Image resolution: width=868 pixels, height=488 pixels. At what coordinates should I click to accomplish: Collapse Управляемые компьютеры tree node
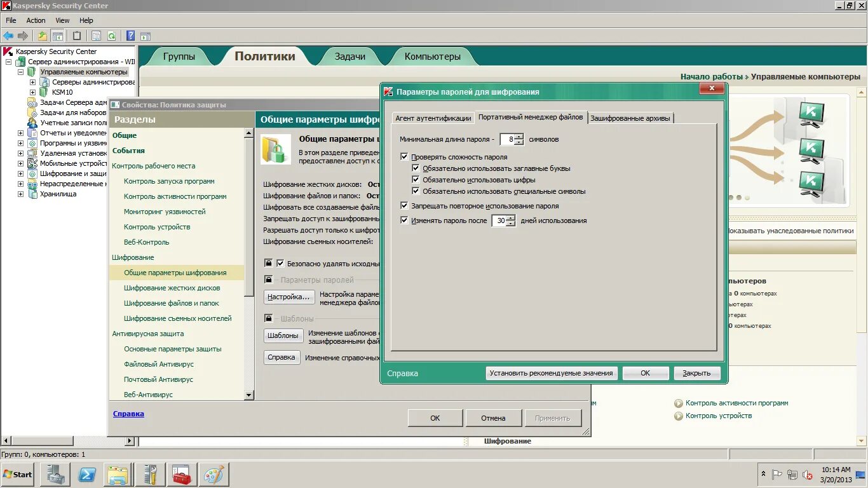pos(20,72)
